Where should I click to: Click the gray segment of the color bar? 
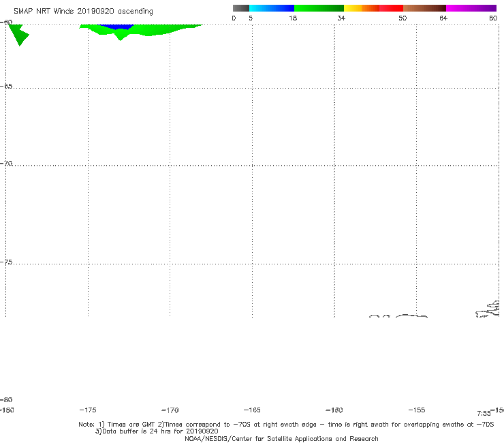tap(240, 8)
